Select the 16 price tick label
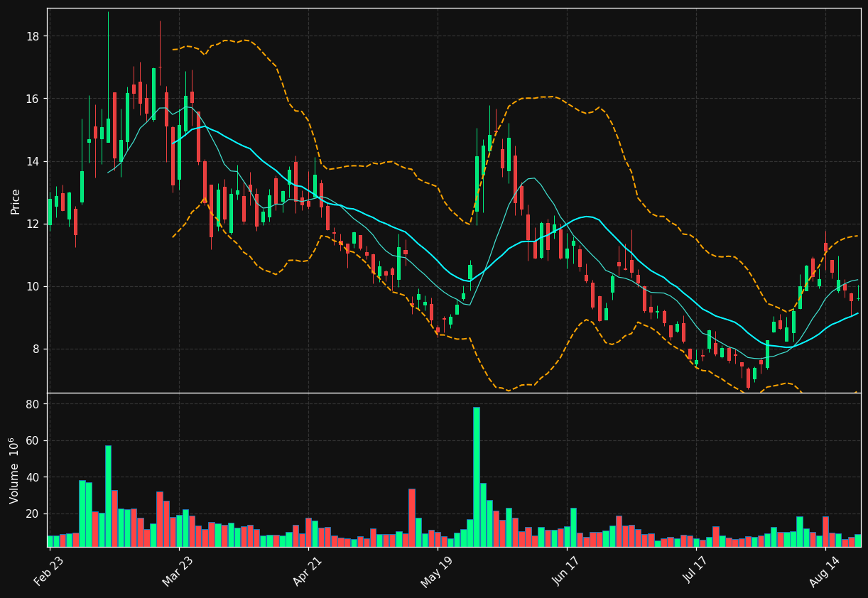868x598 pixels. click(34, 99)
